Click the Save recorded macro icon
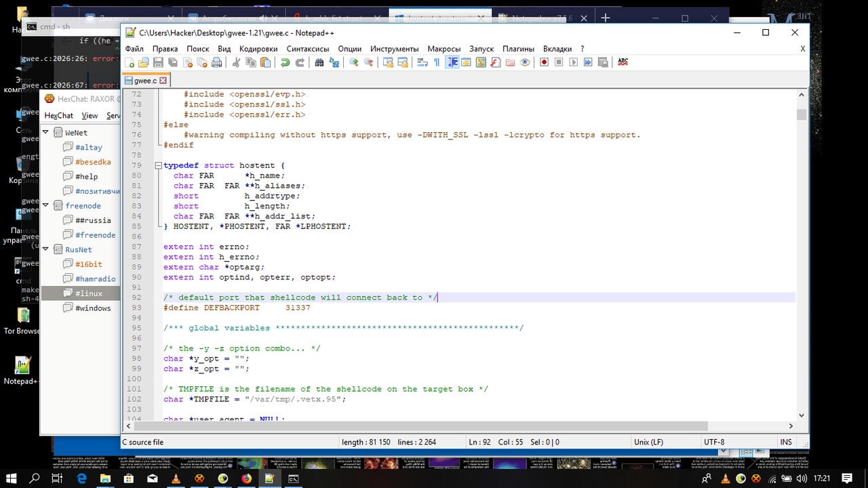Image resolution: width=868 pixels, height=488 pixels. pos(603,62)
